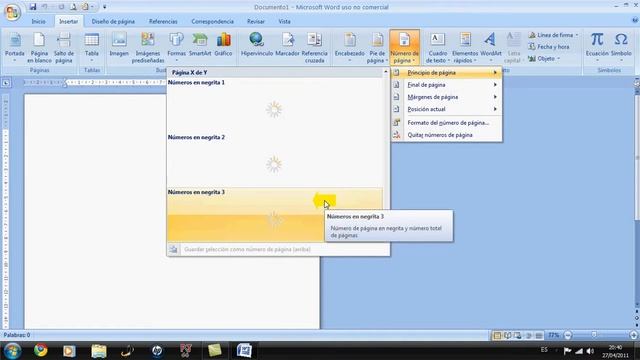The image size is (640, 360).
Task: Open the Pie de página footer gallery
Action: pos(377,48)
